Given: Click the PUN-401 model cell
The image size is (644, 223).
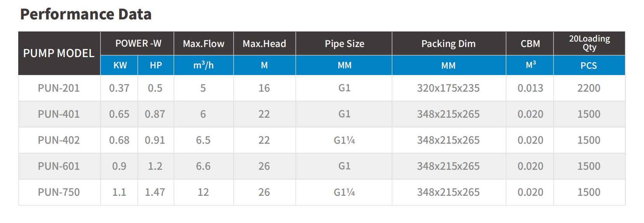Looking at the screenshot, I should click(59, 114).
